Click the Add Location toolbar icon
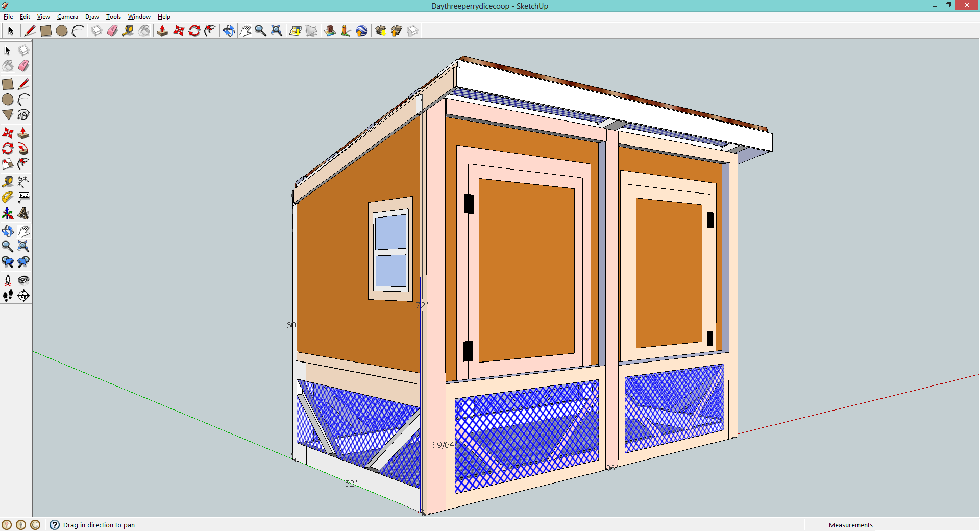Image resolution: width=980 pixels, height=531 pixels. [295, 31]
